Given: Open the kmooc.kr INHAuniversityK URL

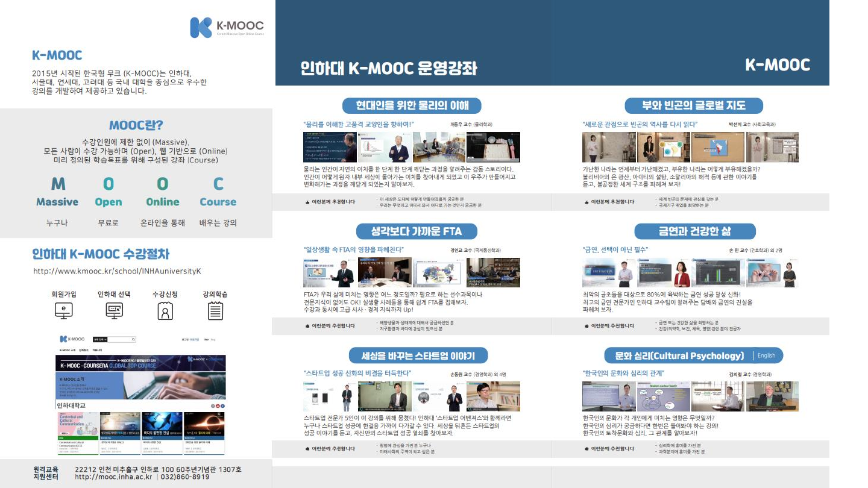Looking at the screenshot, I should (117, 271).
